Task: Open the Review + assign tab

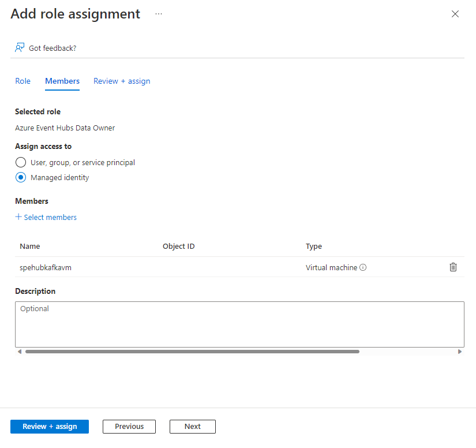Action: 121,81
